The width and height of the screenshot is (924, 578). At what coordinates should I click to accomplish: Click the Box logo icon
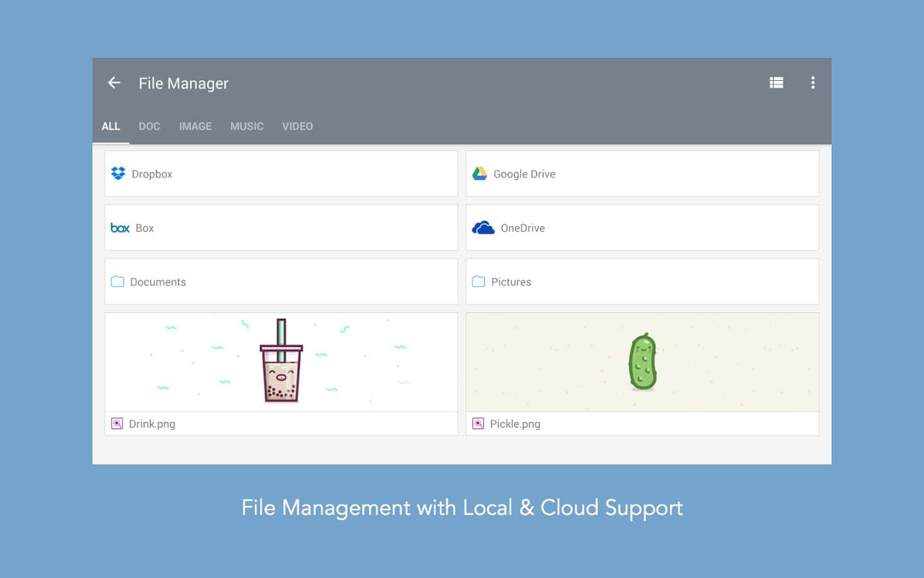[x=120, y=228]
